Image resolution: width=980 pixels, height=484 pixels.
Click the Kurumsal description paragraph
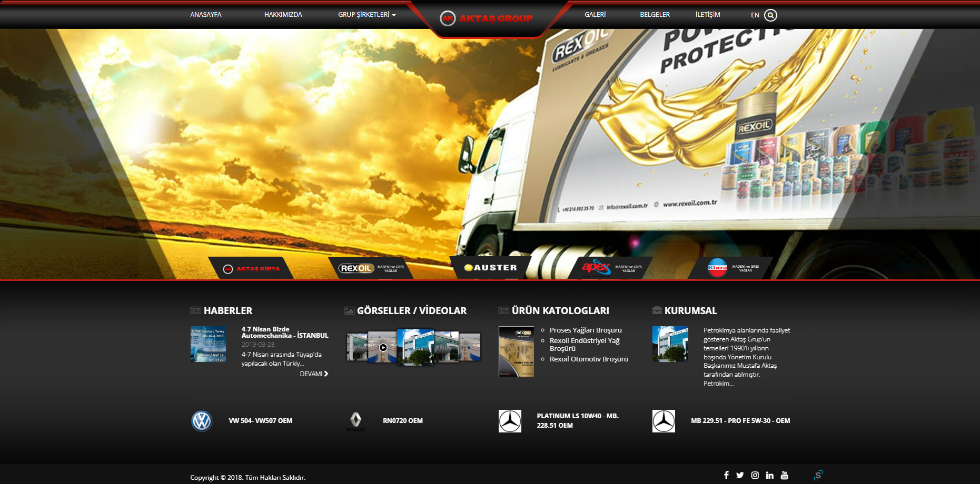747,357
